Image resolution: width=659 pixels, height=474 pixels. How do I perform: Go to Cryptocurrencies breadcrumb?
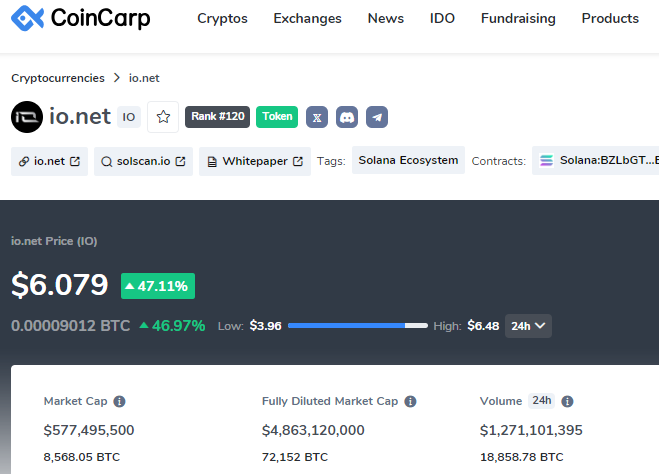coord(58,78)
